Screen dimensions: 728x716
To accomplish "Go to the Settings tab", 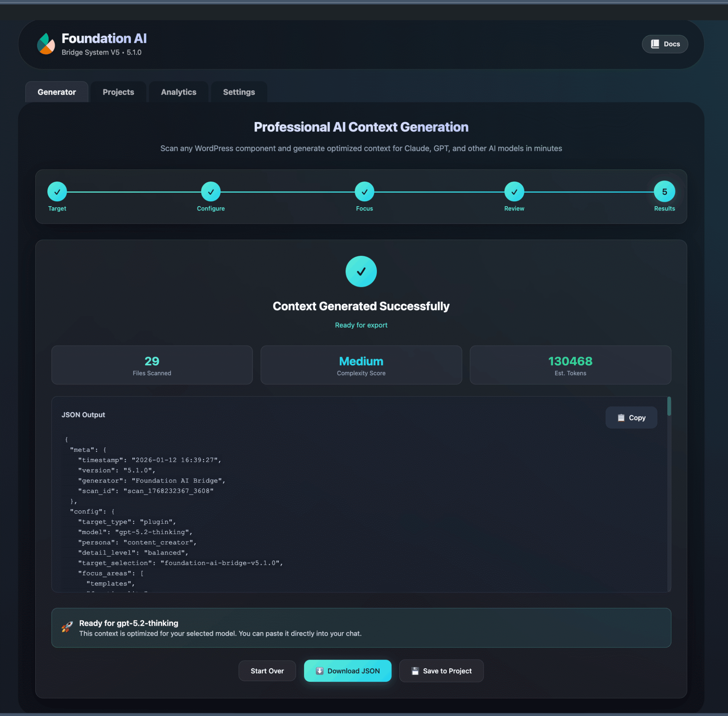I will (238, 92).
